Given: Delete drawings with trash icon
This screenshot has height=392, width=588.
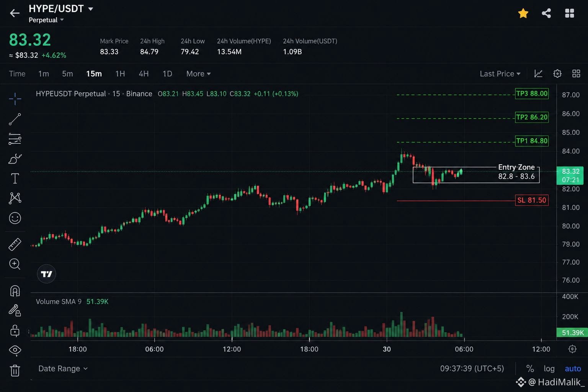Looking at the screenshot, I should point(15,370).
